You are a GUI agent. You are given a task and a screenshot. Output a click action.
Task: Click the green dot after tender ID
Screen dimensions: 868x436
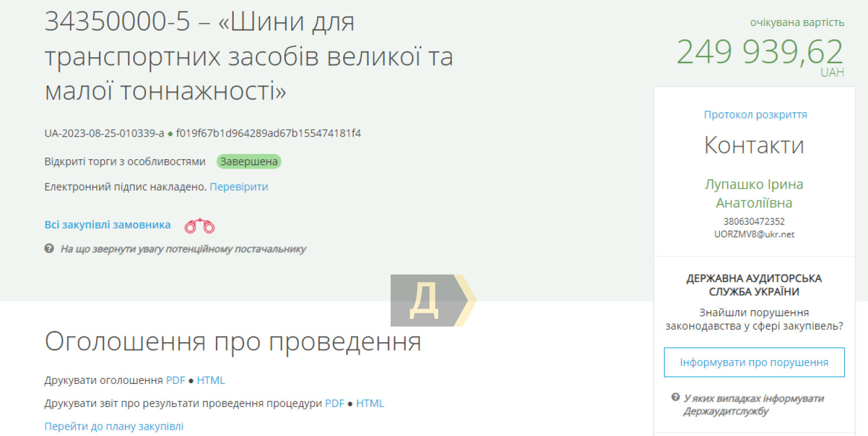click(x=170, y=134)
